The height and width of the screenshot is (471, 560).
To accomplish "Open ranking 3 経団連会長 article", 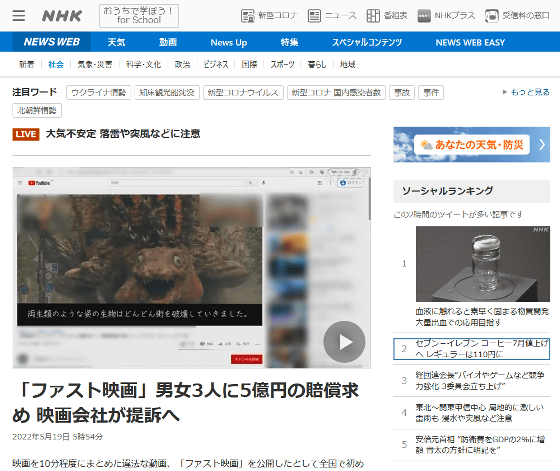I will [x=471, y=381].
